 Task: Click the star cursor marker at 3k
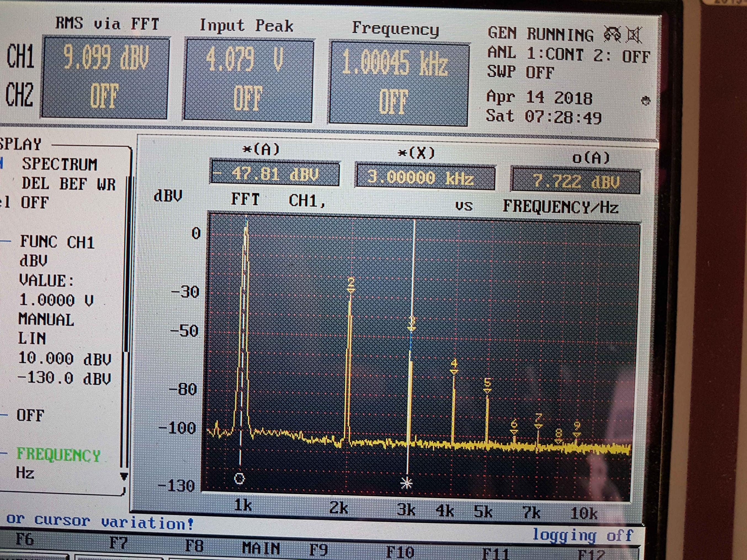[x=406, y=483]
